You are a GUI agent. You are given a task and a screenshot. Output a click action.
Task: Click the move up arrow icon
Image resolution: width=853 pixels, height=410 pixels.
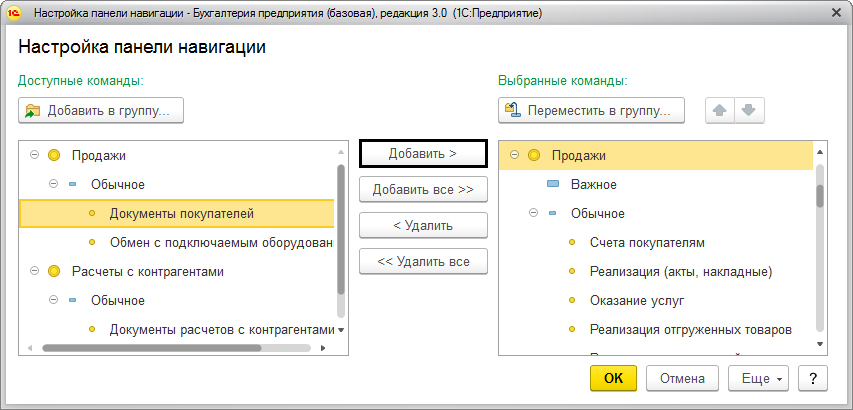point(718,110)
